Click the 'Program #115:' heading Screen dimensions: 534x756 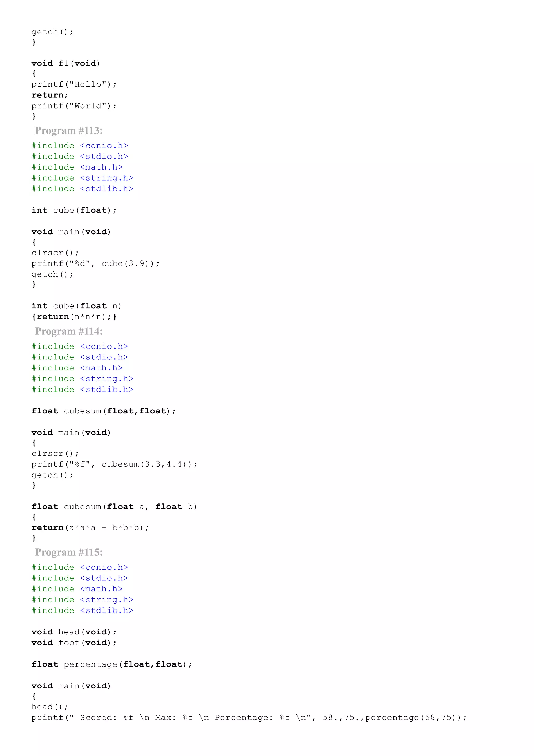click(69, 553)
